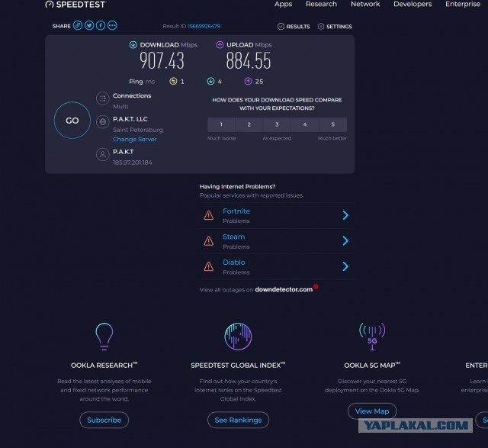Click the Change Server link
This screenshot has height=448, width=488.
(135, 139)
